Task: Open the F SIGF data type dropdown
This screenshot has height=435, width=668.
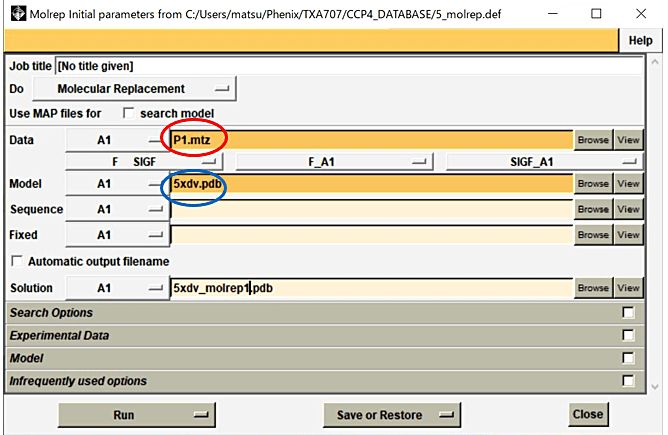Action: [144, 162]
